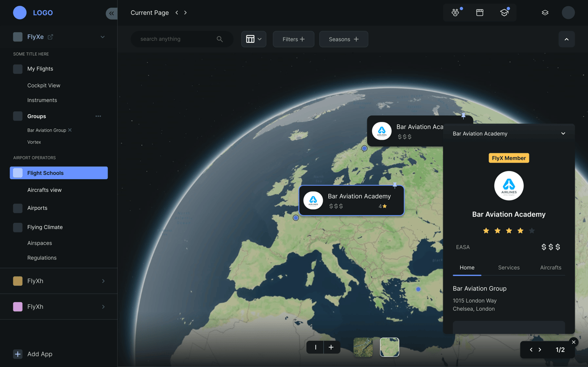Add a filter with Filters button
The width and height of the screenshot is (588, 367).
pyautogui.click(x=294, y=39)
